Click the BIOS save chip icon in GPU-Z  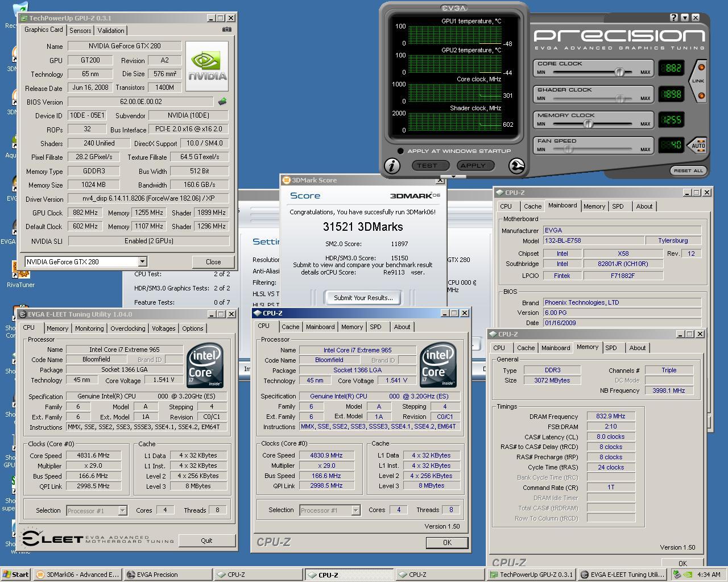[x=222, y=102]
